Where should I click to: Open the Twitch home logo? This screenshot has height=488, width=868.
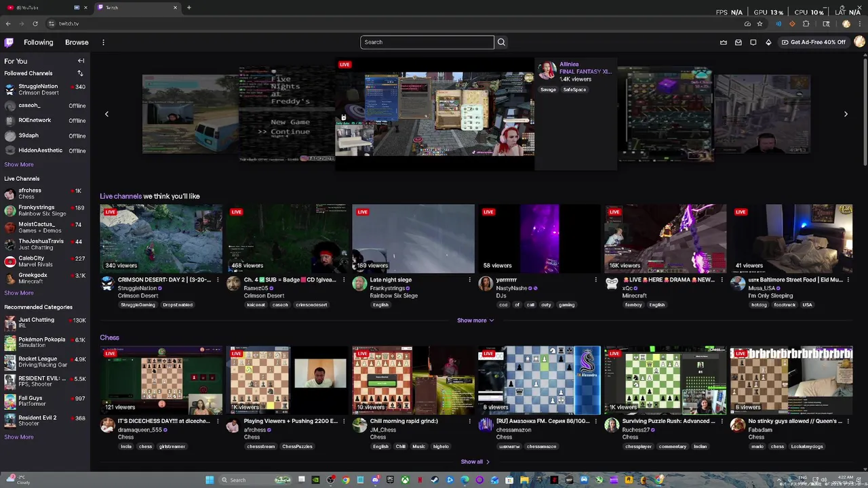tap(9, 42)
